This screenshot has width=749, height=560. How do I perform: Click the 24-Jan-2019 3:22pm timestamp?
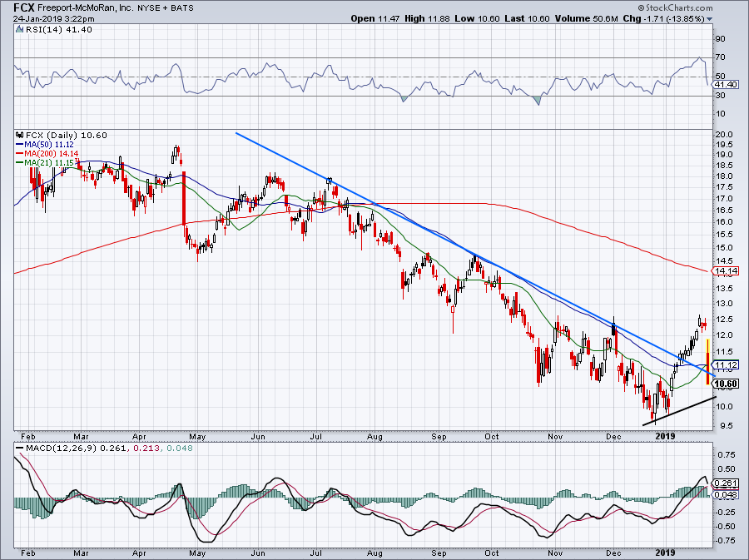pyautogui.click(x=53, y=19)
